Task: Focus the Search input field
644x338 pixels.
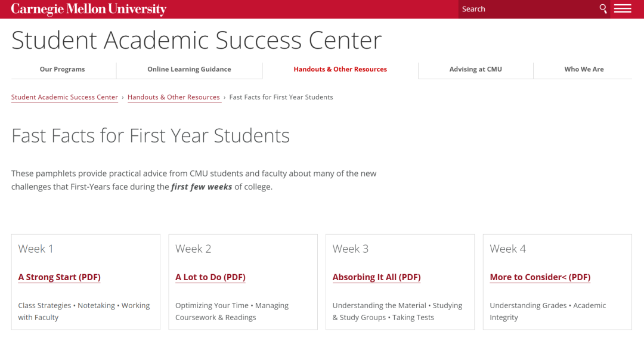Action: tap(528, 9)
